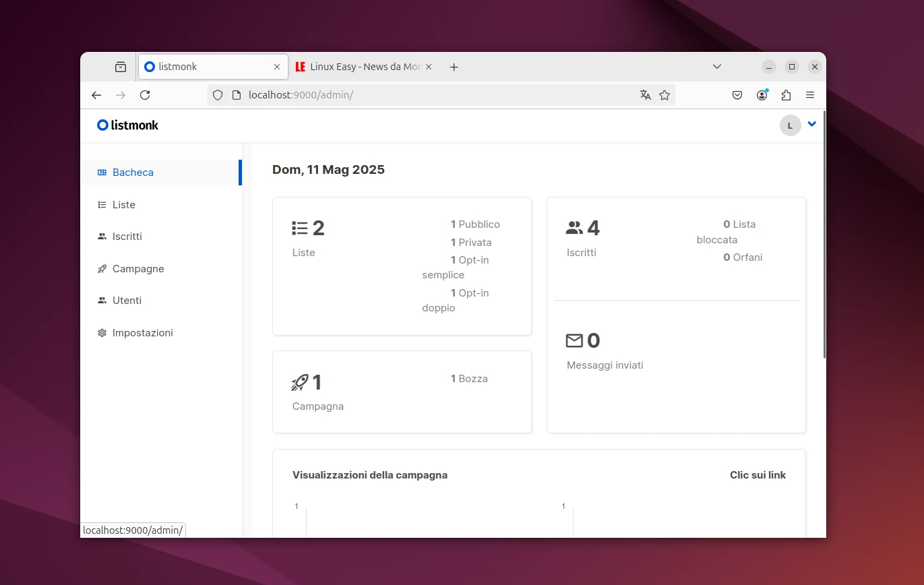Go to Iscritti in the sidebar
The height and width of the screenshot is (585, 924).
127,237
